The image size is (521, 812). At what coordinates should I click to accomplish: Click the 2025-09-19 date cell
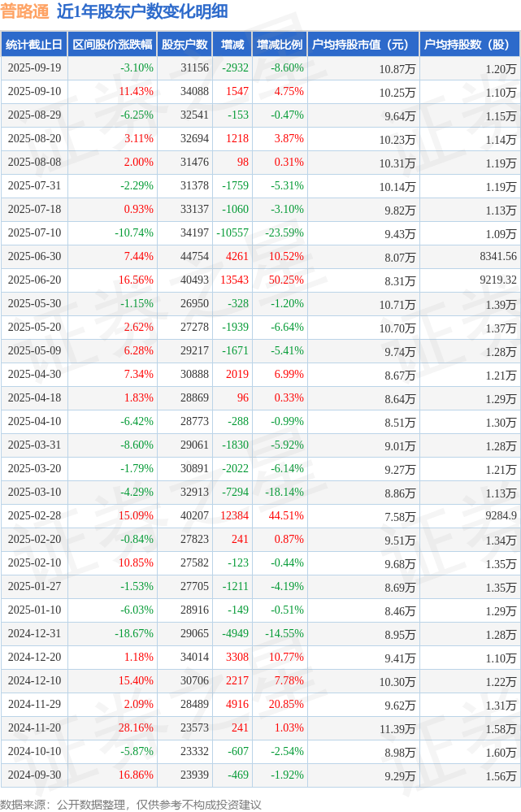pyautogui.click(x=33, y=68)
